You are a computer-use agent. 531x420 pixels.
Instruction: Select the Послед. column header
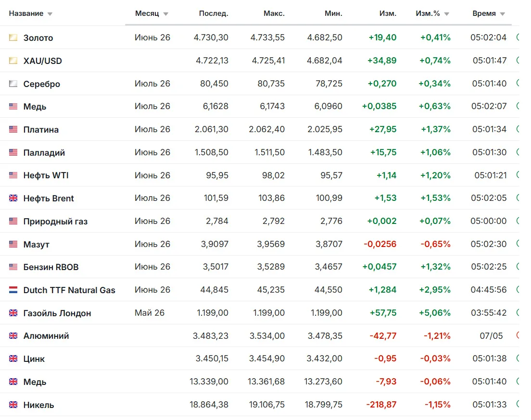[x=214, y=13]
